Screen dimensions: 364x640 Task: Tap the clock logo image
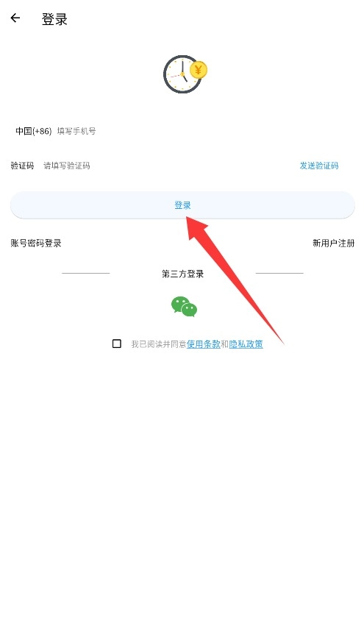[x=182, y=74]
